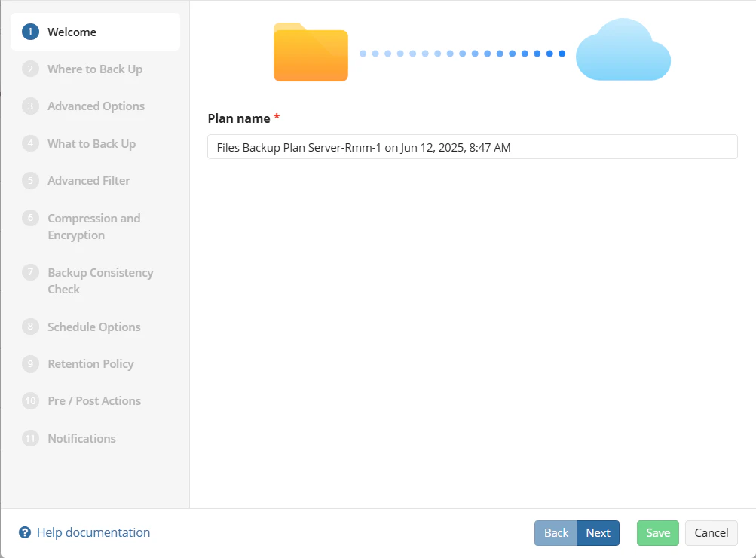Image resolution: width=756 pixels, height=558 pixels.
Task: Click the Next button
Action: (x=598, y=532)
